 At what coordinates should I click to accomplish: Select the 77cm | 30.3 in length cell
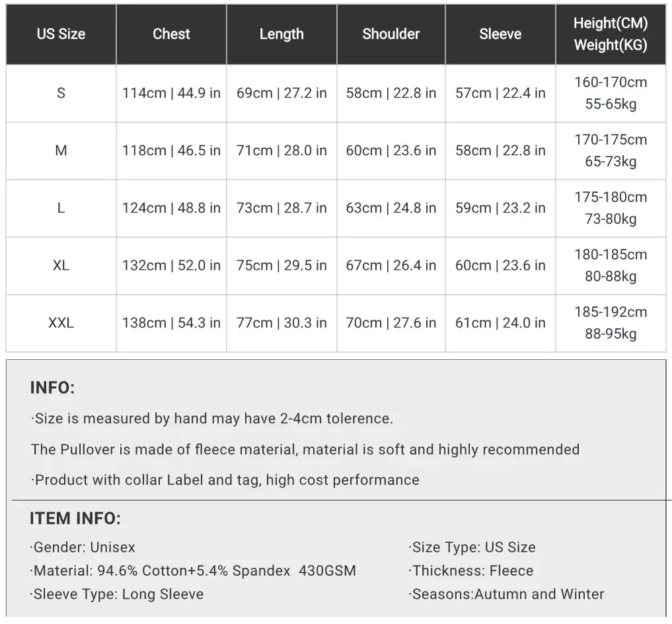click(x=281, y=323)
